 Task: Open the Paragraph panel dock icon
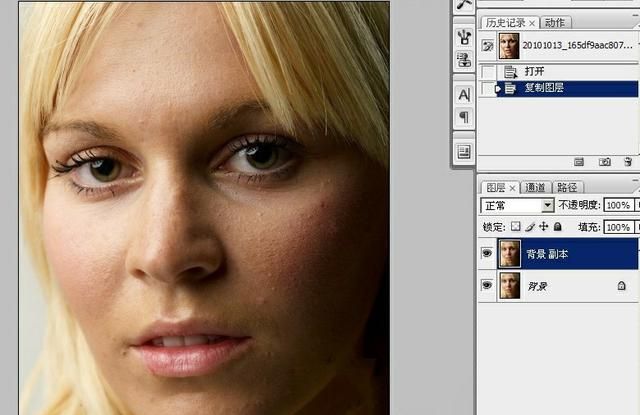(464, 118)
